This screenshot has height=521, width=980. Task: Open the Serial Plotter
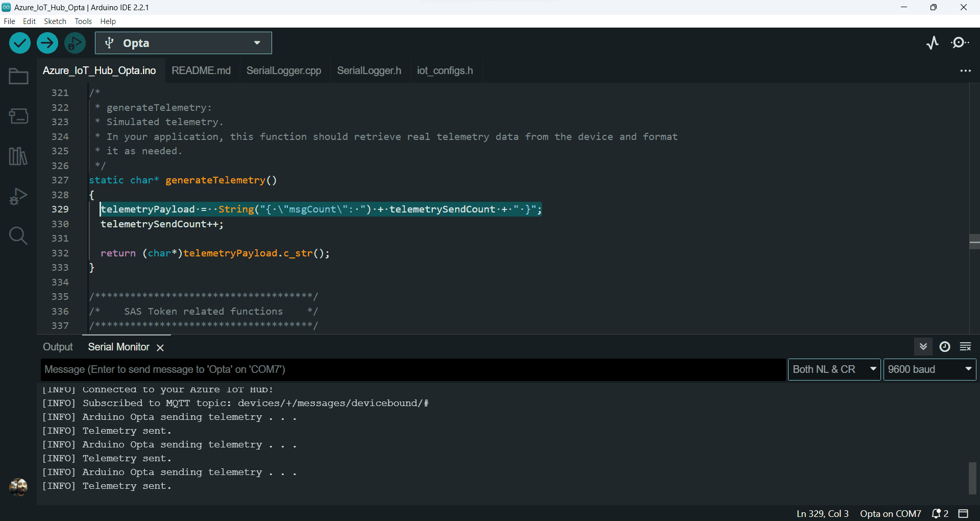pyautogui.click(x=933, y=43)
